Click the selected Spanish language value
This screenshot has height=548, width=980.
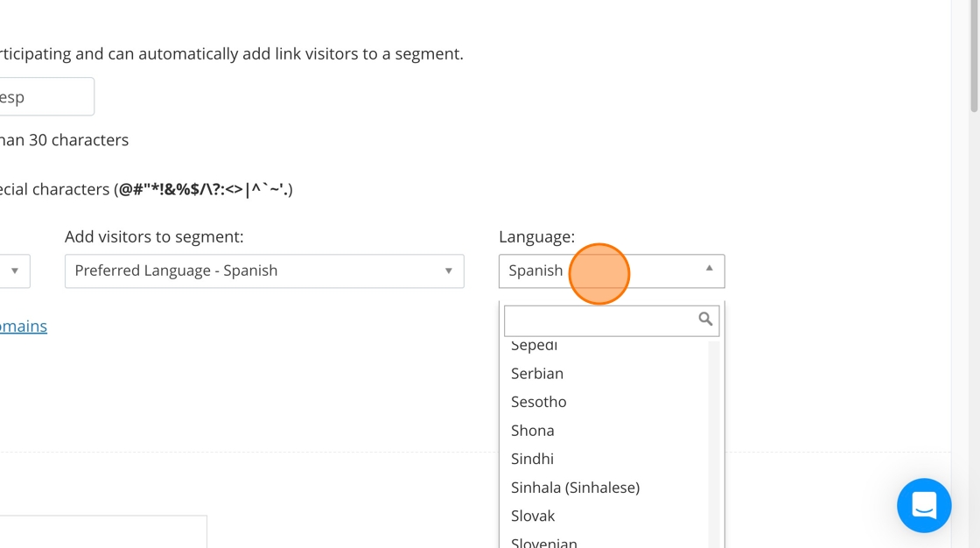point(535,271)
